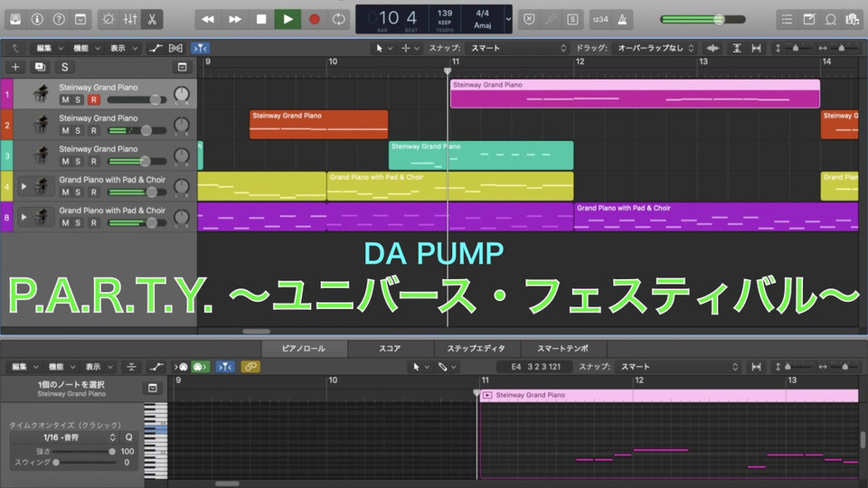Switch to the スマートテンポ tab
868x488 pixels.
point(563,349)
